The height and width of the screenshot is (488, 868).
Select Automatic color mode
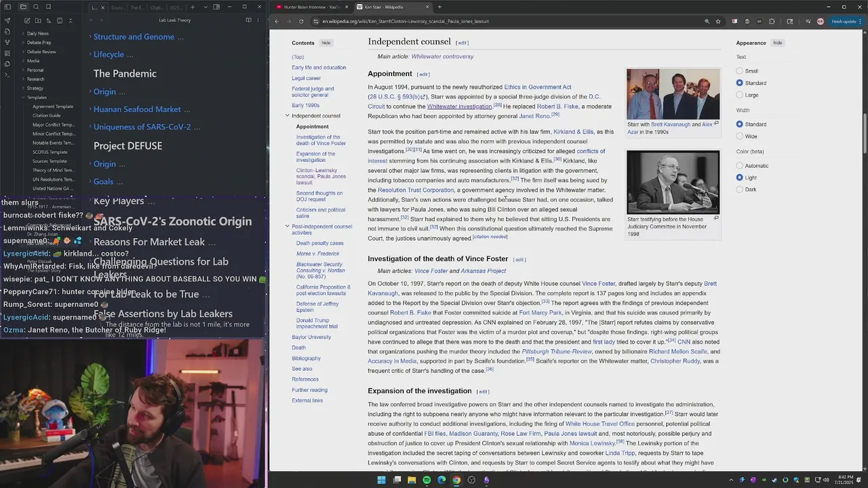point(740,165)
